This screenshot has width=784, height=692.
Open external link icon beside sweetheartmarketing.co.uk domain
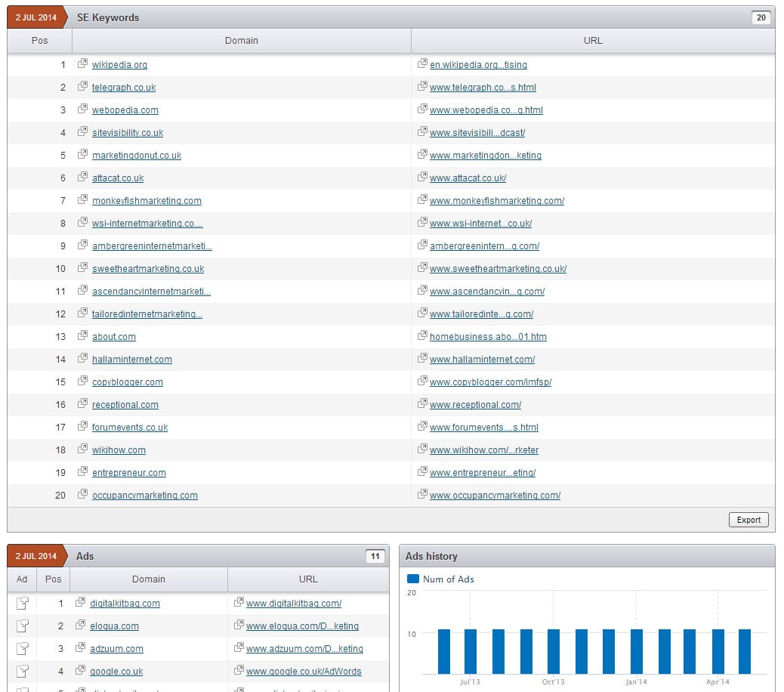tap(82, 267)
